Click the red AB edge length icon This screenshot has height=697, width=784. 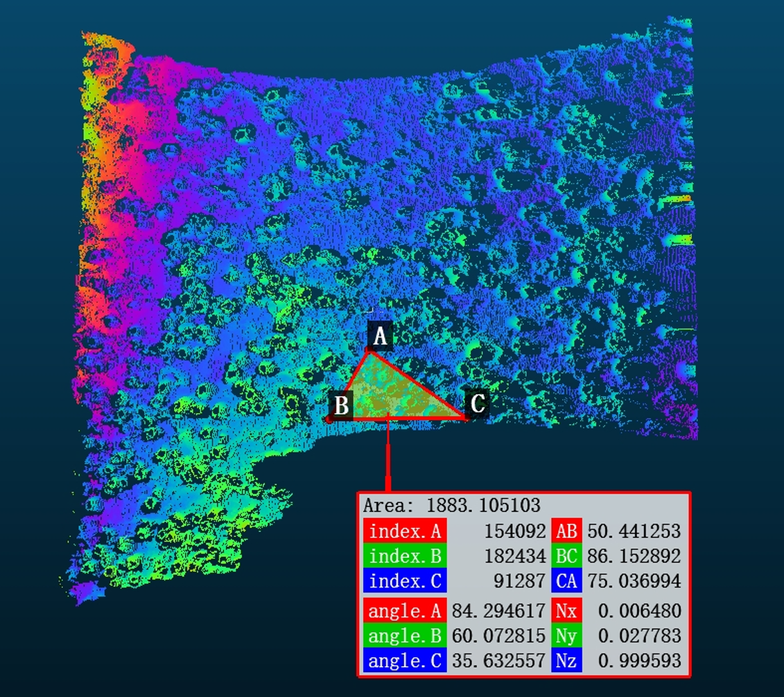click(568, 531)
